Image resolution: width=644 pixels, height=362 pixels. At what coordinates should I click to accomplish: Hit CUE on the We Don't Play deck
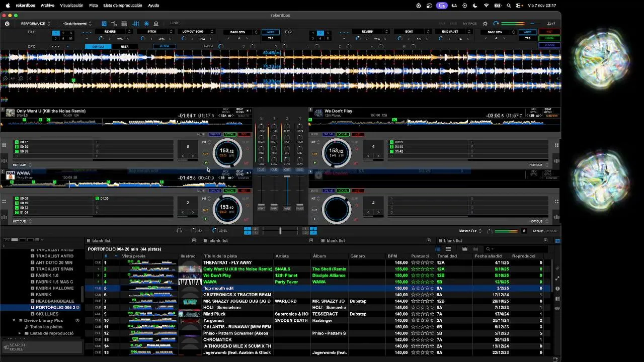(314, 154)
